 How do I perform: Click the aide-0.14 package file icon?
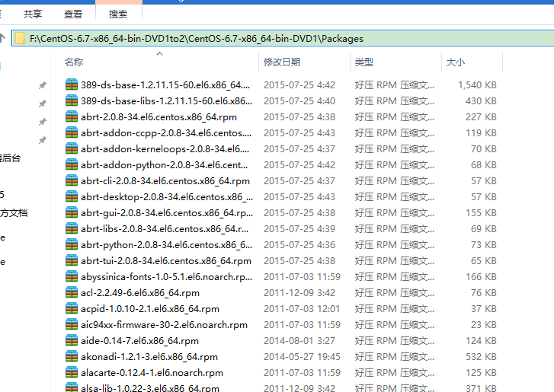[72, 341]
